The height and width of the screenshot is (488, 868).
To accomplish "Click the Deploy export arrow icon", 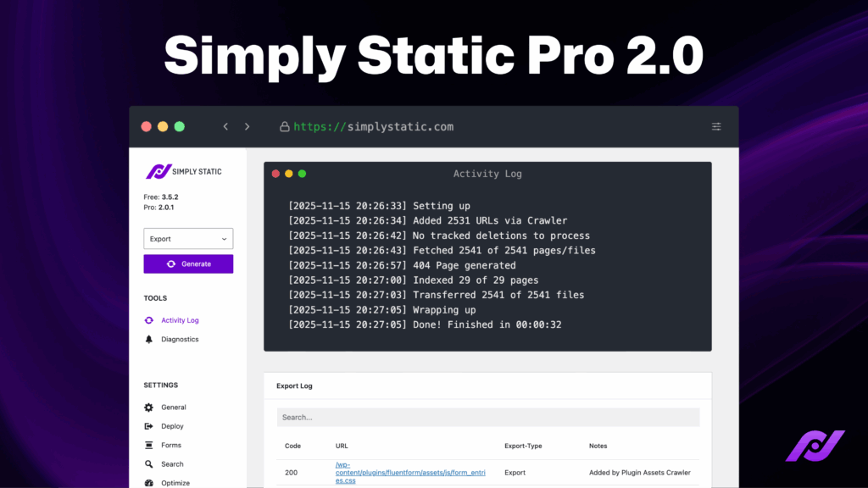I will click(149, 426).
